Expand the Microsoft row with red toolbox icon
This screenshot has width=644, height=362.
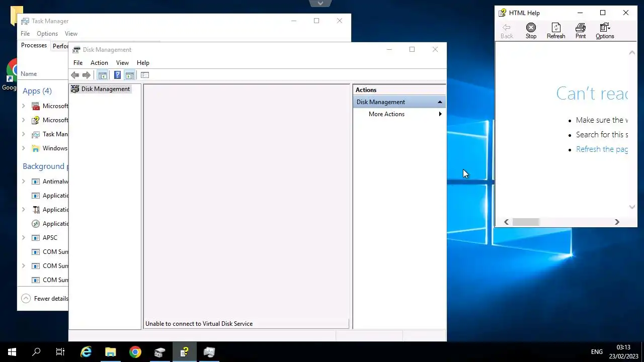point(23,106)
